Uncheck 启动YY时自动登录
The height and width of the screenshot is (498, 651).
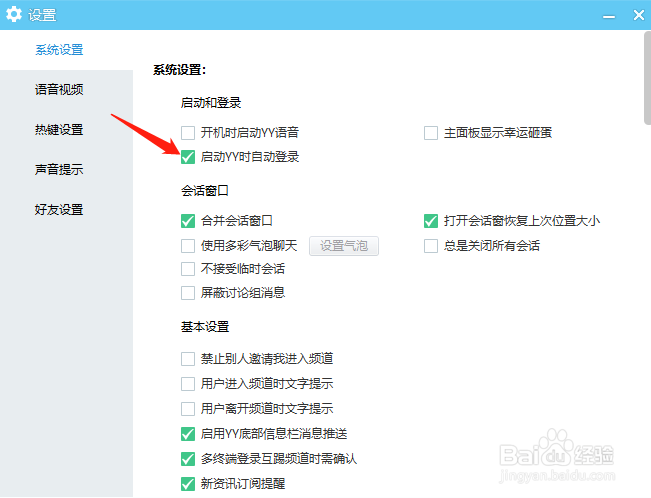point(188,157)
